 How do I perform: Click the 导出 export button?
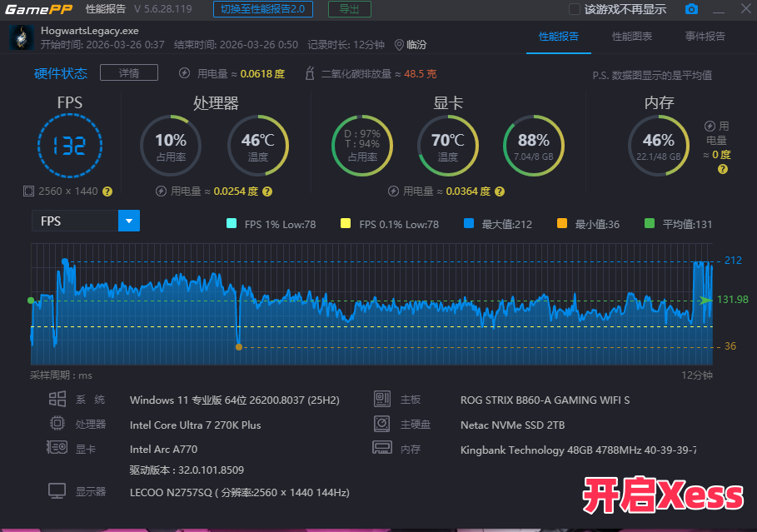coord(350,9)
